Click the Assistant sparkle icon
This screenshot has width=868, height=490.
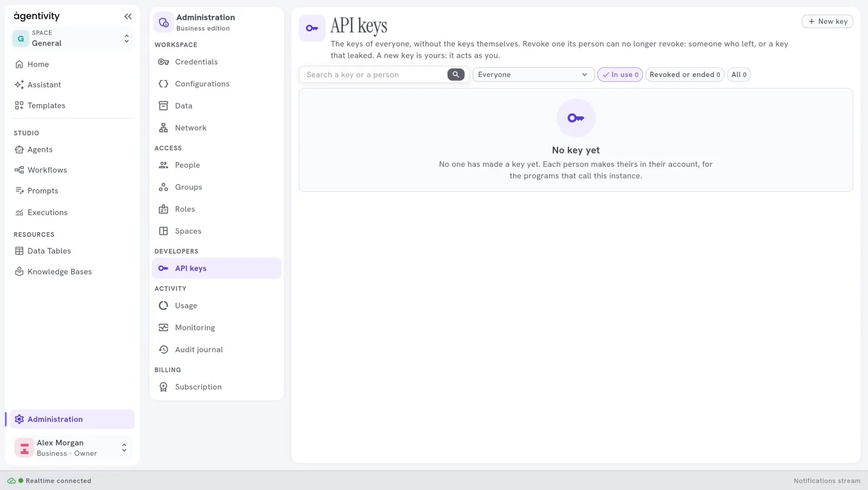click(19, 85)
